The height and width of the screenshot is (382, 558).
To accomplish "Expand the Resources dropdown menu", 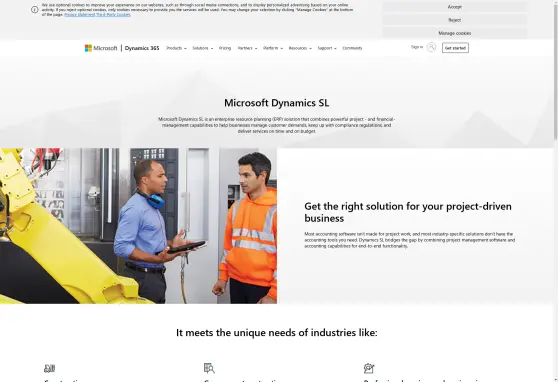I will point(300,48).
